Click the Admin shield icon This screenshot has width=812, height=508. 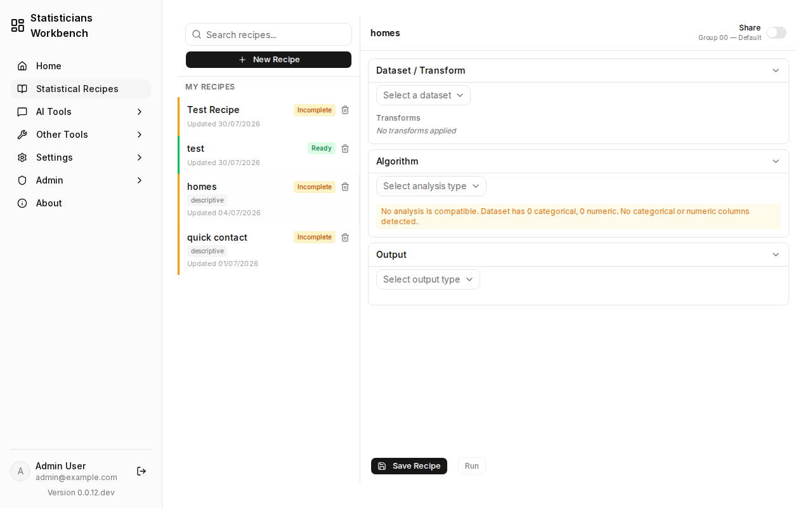(x=22, y=180)
